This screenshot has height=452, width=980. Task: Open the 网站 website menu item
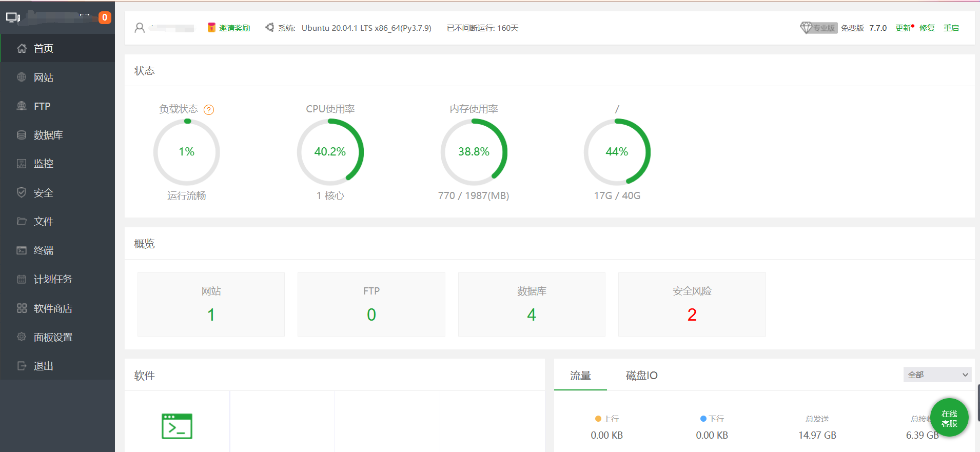pyautogui.click(x=57, y=77)
